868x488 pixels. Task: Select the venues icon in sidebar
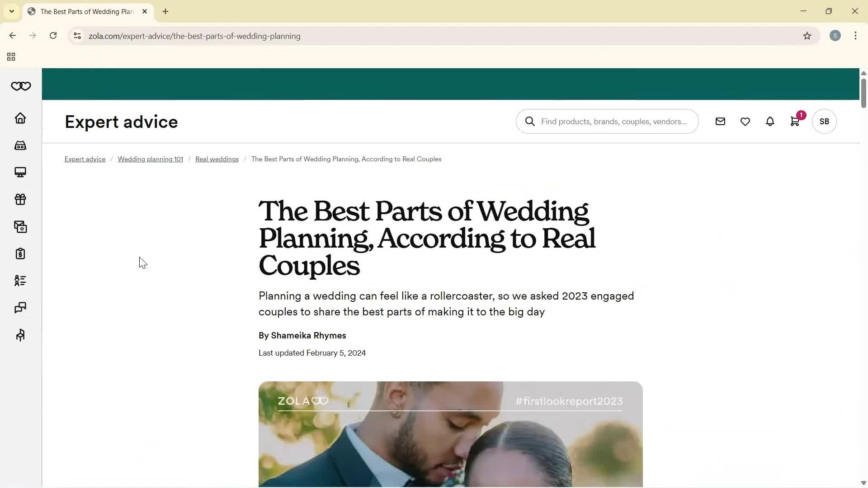tap(20, 145)
